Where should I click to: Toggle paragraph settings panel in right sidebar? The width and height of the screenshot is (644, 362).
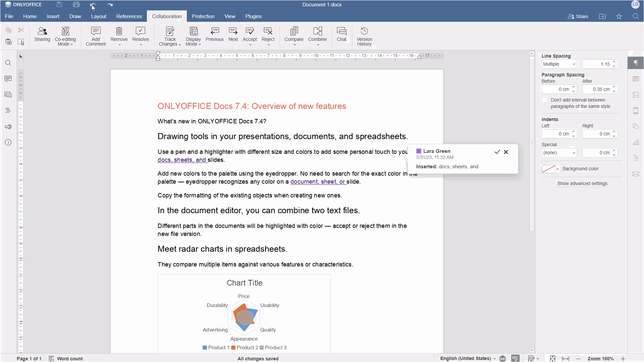coord(636,63)
